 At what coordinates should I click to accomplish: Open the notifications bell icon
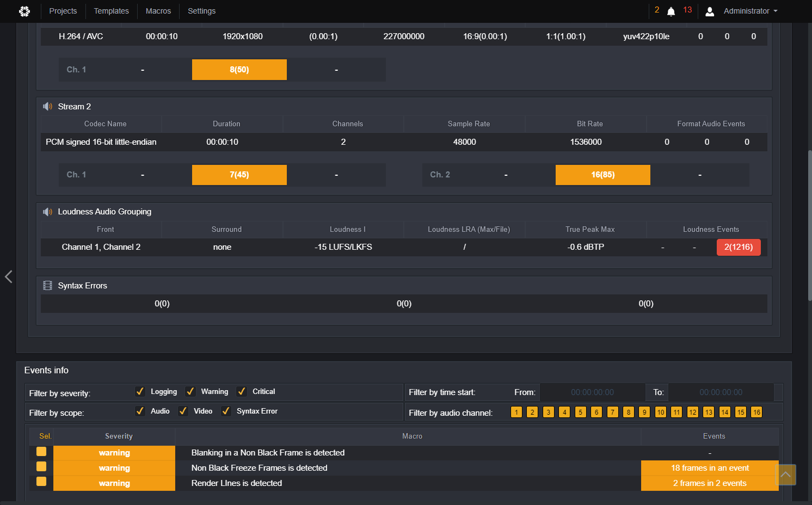tap(671, 11)
